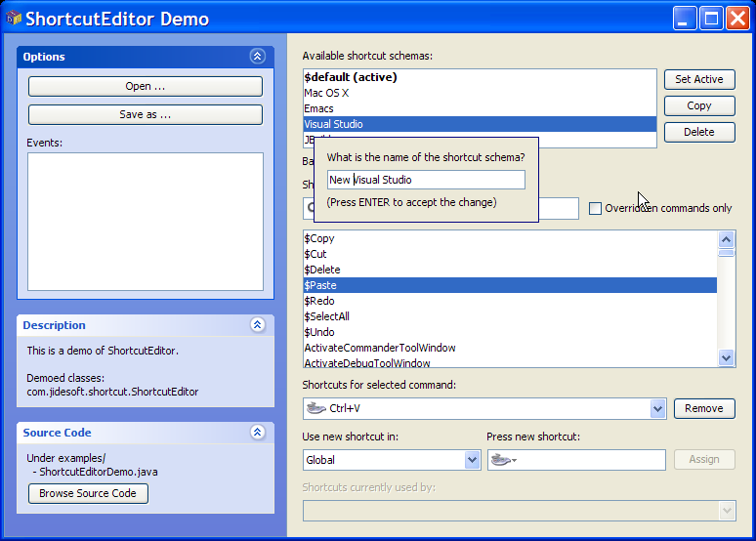The width and height of the screenshot is (756, 541).
Task: Maximize the ShortcutEditor Demo window
Action: tap(711, 19)
